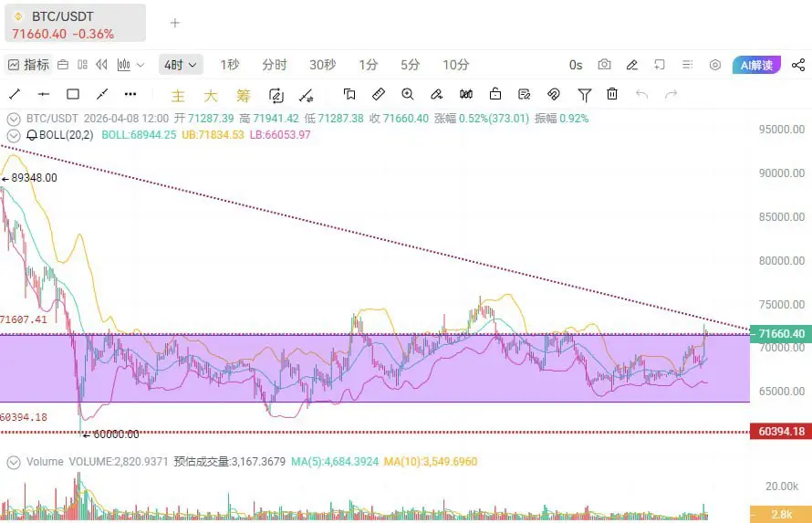Click the 0s countdown indicator
The image size is (812, 523).
click(x=576, y=65)
